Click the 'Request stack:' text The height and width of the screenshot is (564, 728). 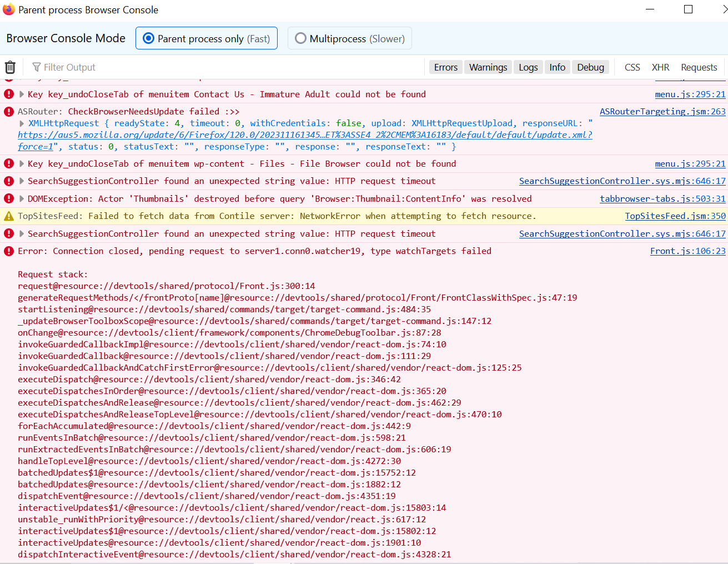[x=53, y=274]
